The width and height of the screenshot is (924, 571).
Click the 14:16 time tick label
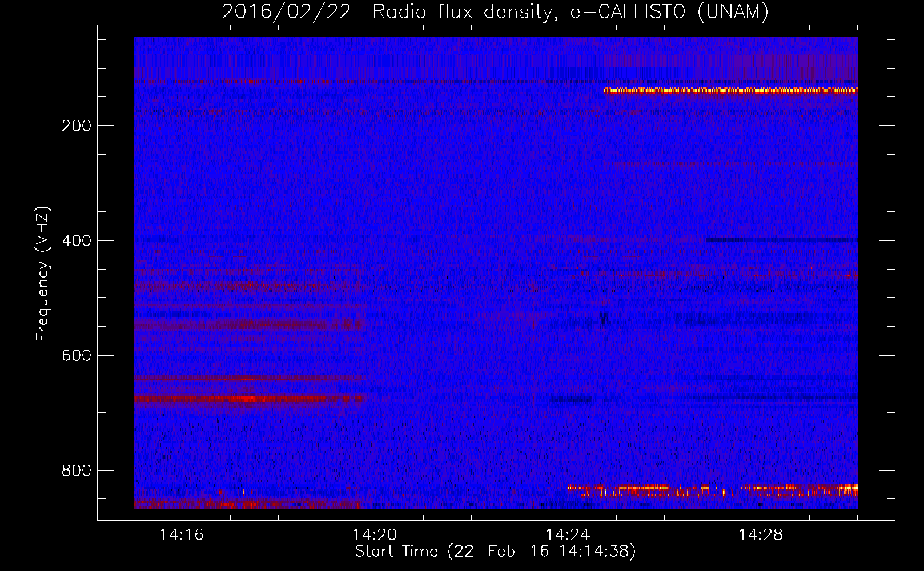(182, 535)
